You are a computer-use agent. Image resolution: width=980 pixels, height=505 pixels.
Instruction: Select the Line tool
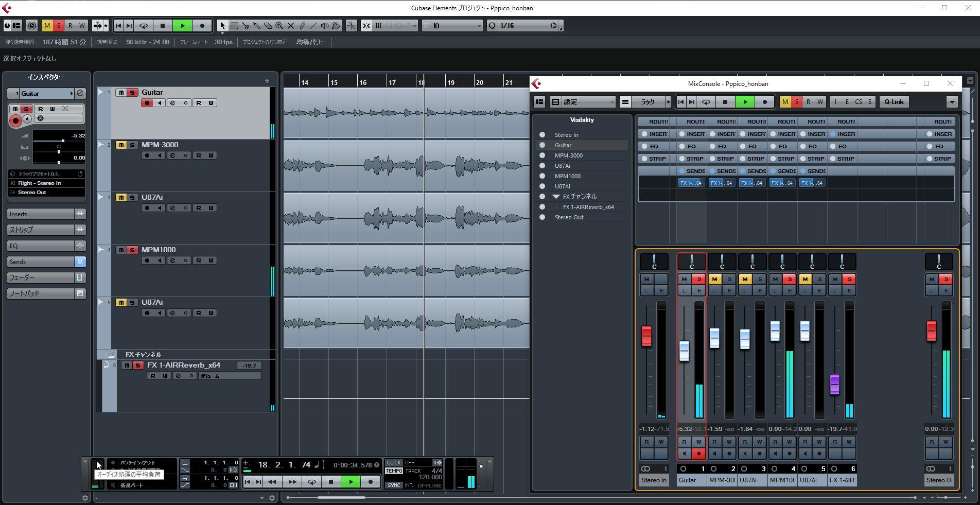point(313,26)
